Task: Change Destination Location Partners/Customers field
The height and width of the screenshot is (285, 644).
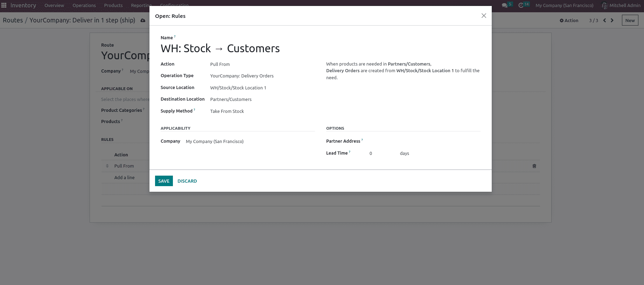Action: coord(262,99)
